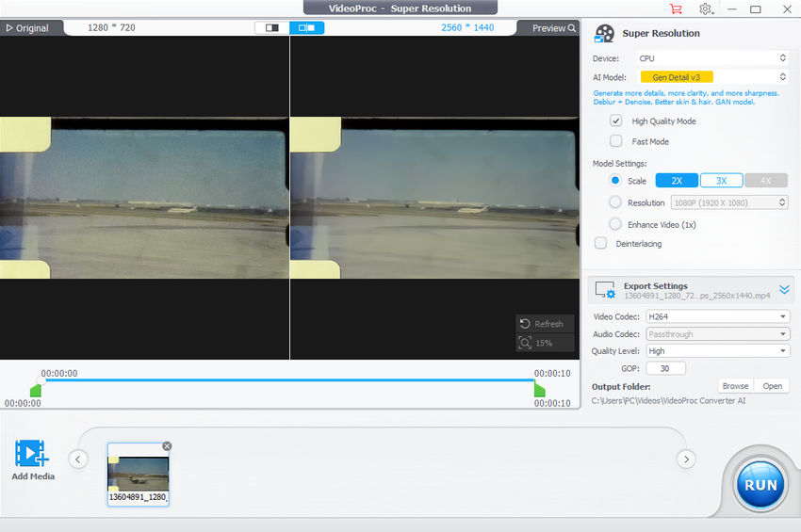This screenshot has height=532, width=801.
Task: Toggle High Quality Mode checkbox
Action: [x=616, y=121]
